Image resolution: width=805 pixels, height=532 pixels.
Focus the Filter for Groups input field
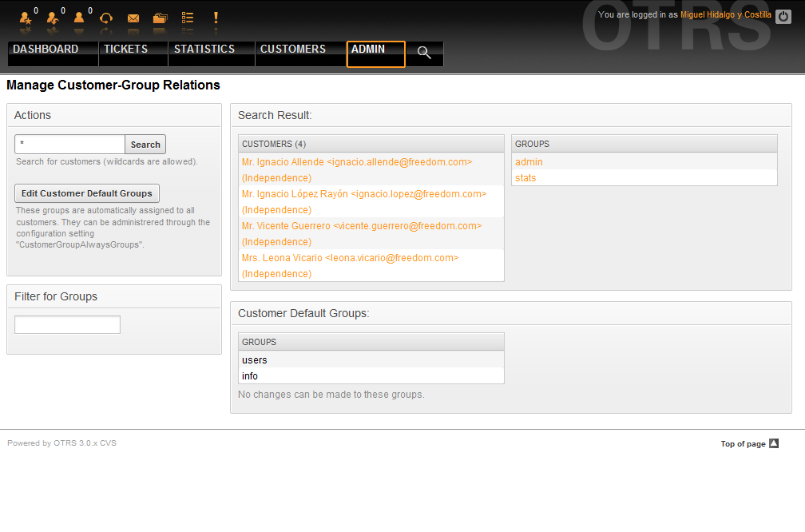(x=68, y=324)
